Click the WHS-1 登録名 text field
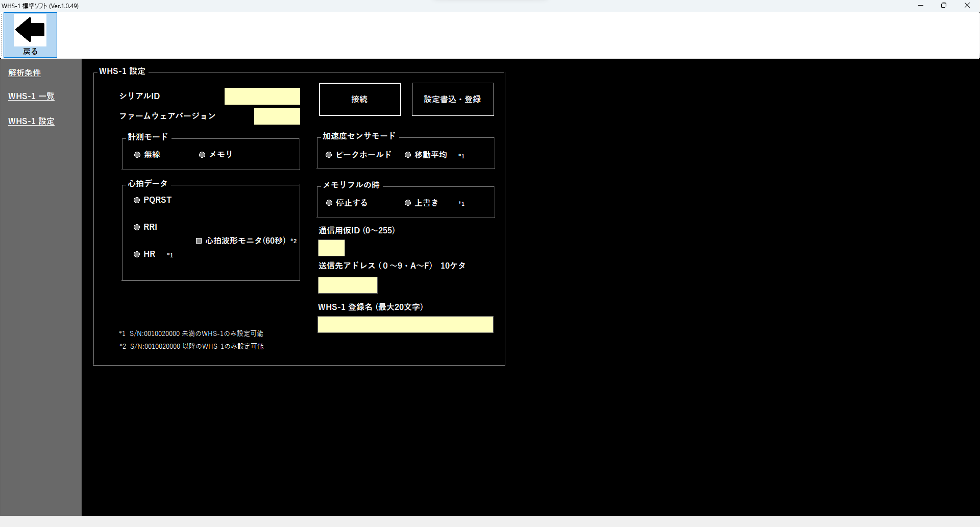Viewport: 980px width, 527px height. coord(405,325)
